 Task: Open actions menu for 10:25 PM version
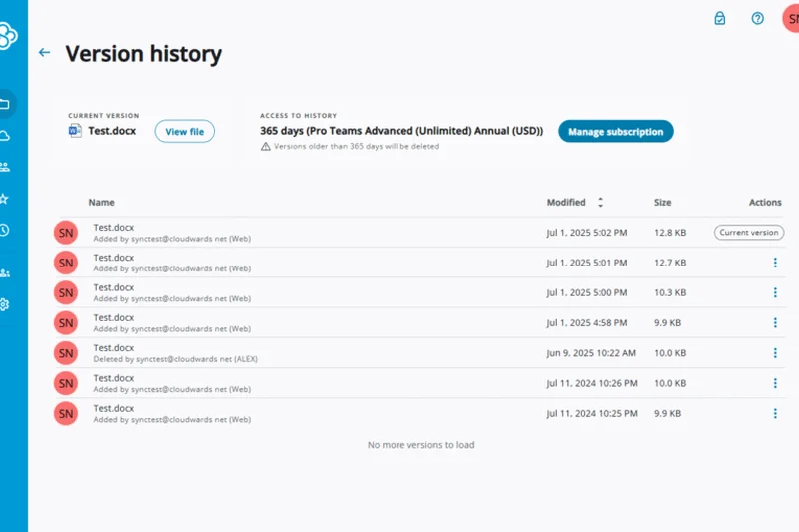[x=775, y=413]
